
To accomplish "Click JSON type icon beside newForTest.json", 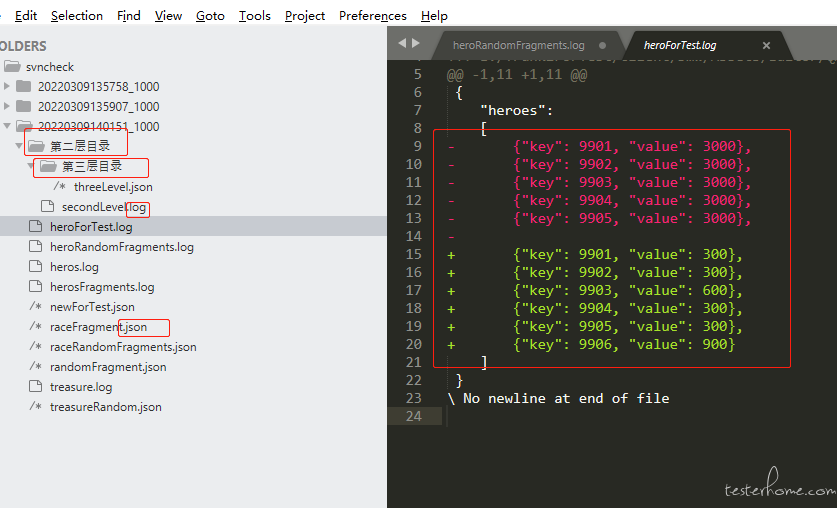I will click(35, 307).
